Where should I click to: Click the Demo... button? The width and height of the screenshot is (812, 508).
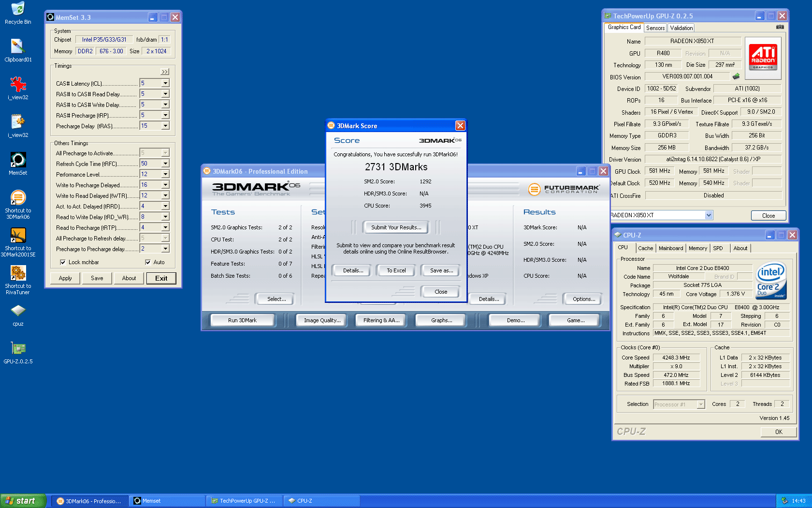(516, 320)
